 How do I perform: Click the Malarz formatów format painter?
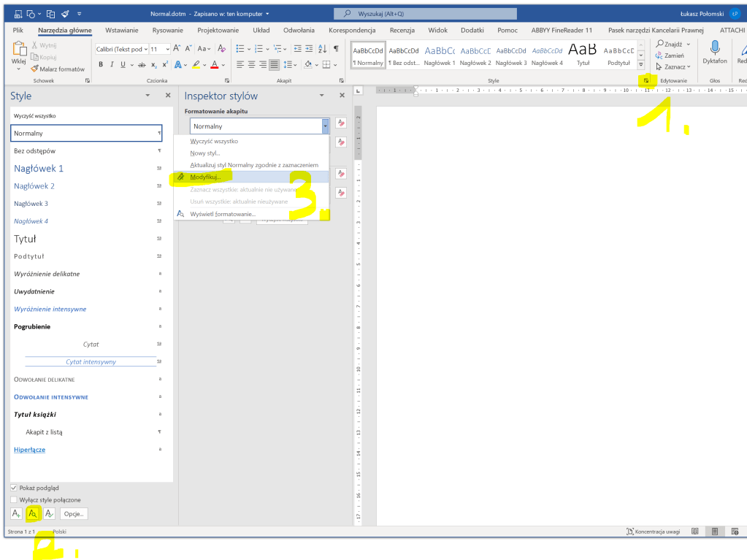pyautogui.click(x=62, y=69)
